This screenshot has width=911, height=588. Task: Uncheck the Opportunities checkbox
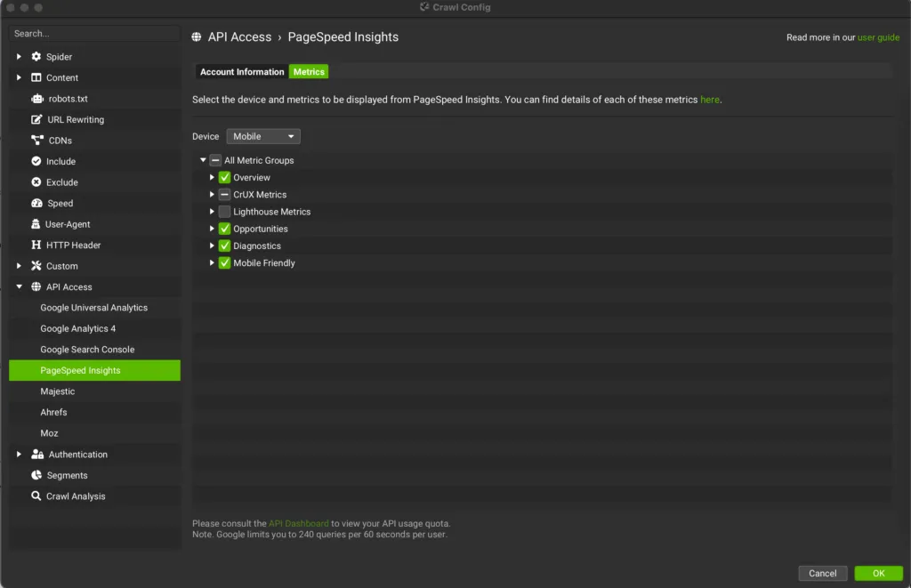[224, 229]
